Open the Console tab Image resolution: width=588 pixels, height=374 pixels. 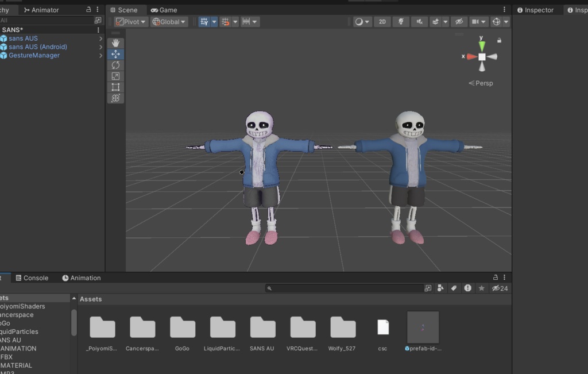(x=32, y=277)
